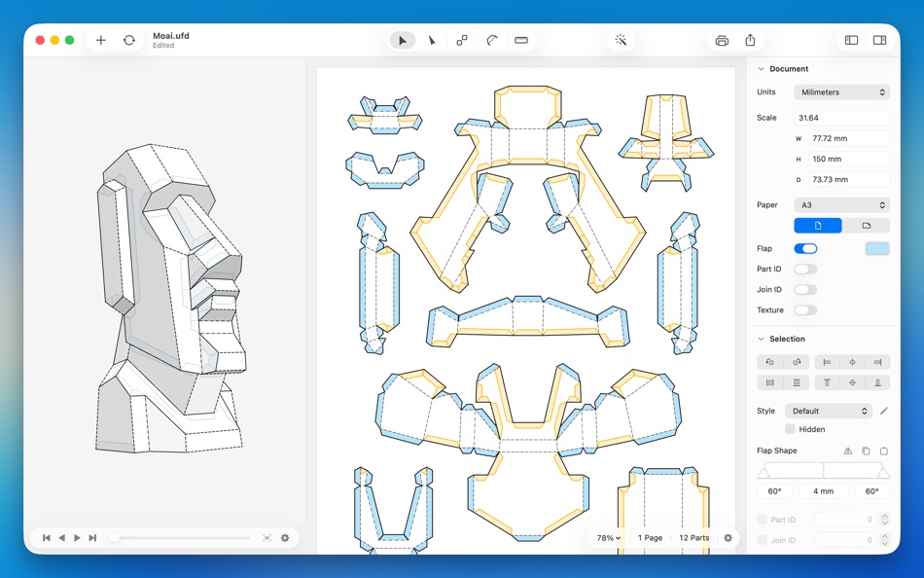Screen dimensions: 924x578
Task: Rotate selection counterclockwise
Action: (769, 362)
